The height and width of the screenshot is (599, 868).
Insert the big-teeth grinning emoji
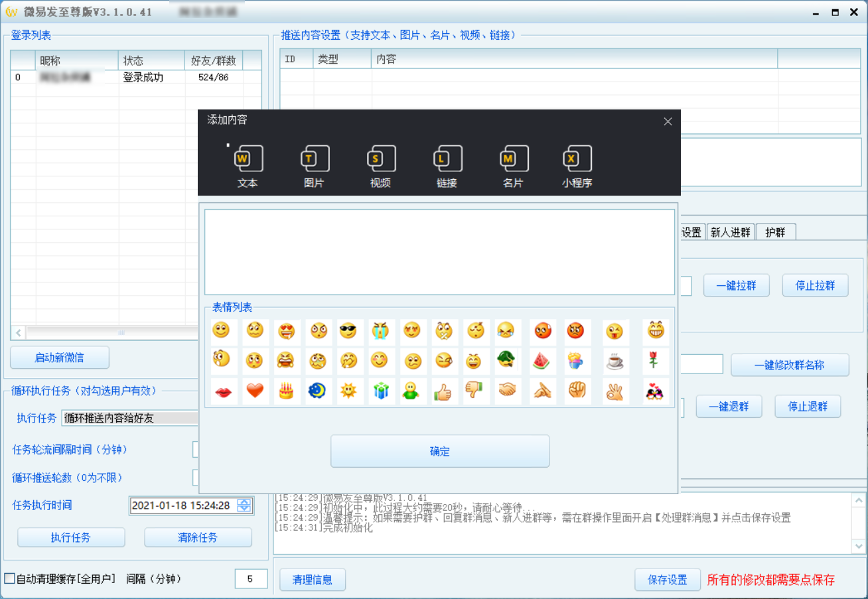(x=656, y=330)
